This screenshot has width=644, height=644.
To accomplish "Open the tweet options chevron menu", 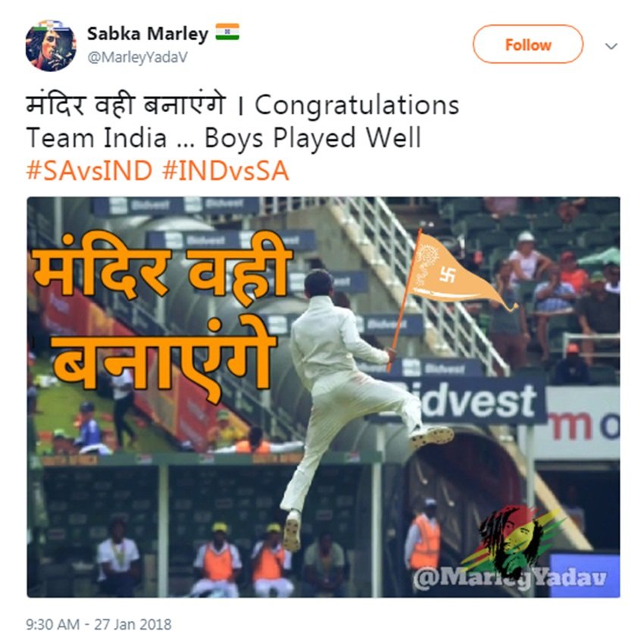I will 611,46.
